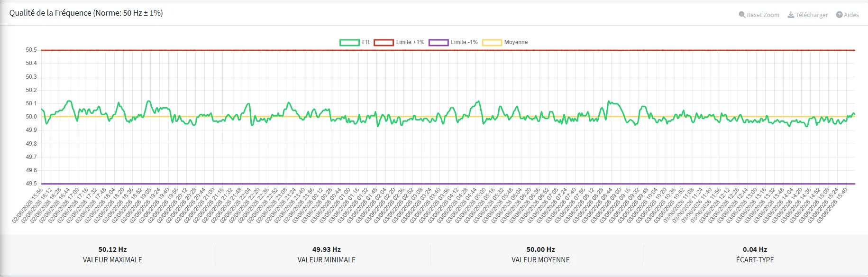Click the VALEUR MINIMALE label
The width and height of the screenshot is (868, 277).
coord(327,260)
